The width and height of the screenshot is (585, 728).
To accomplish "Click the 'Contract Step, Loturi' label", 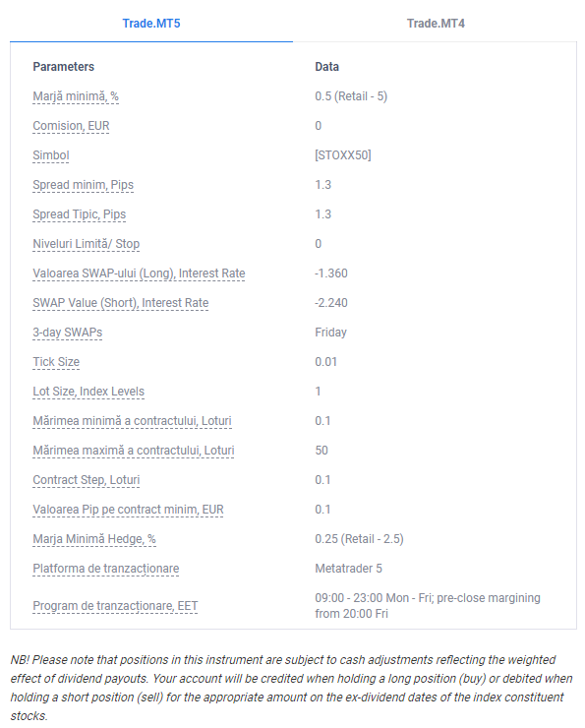I will click(x=86, y=480).
